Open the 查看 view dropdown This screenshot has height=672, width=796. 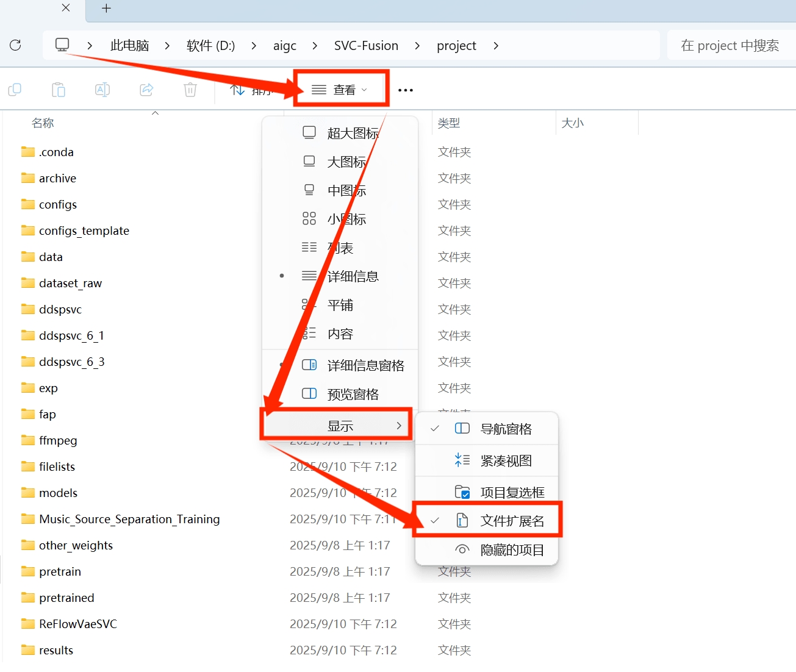[340, 90]
